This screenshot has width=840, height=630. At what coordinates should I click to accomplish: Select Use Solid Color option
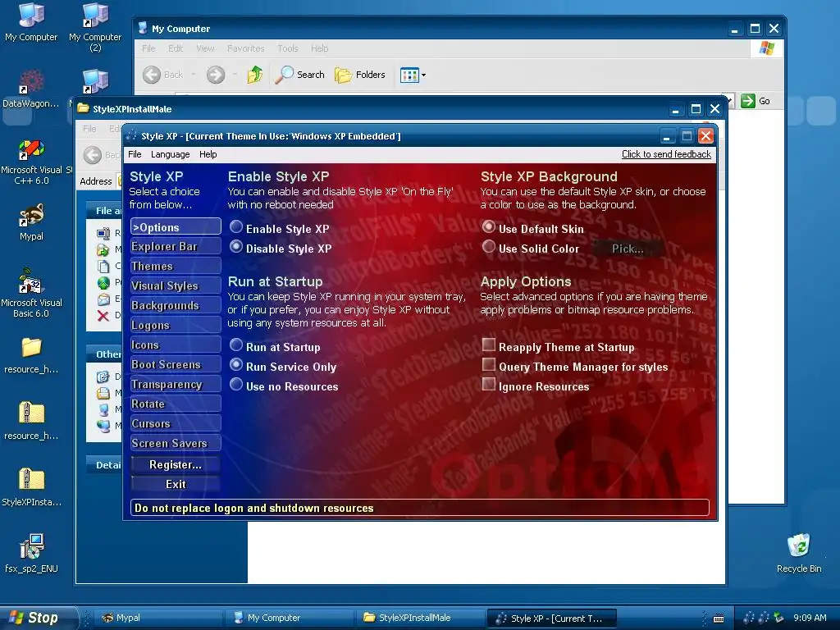[x=489, y=246]
